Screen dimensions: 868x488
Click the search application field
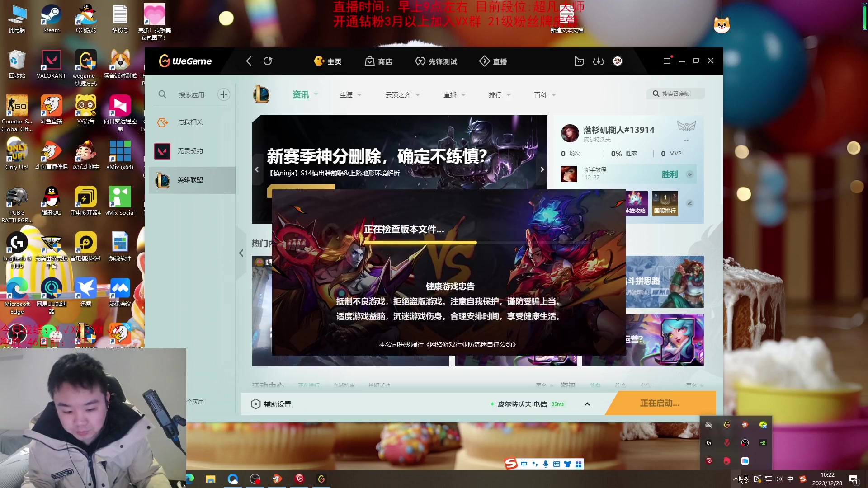(191, 95)
